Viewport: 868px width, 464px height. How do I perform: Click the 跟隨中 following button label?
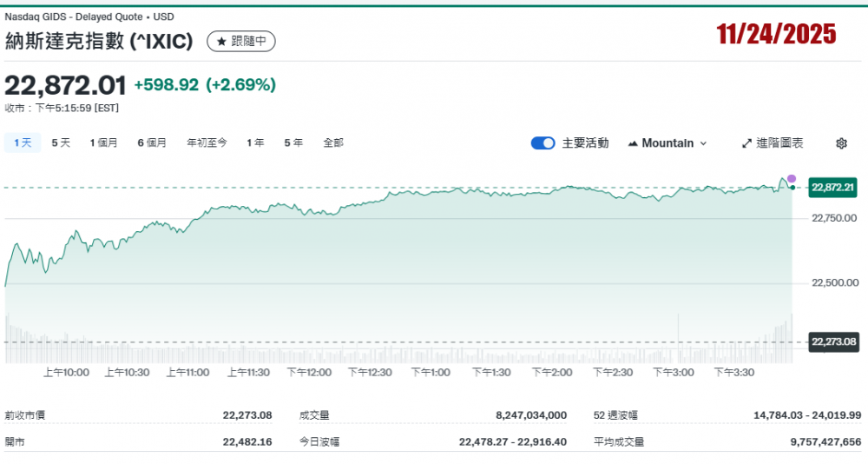248,41
